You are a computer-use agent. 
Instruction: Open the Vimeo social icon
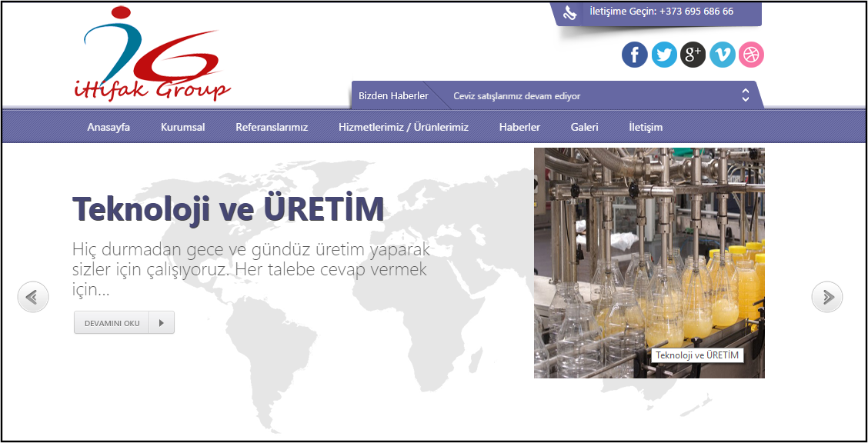click(x=723, y=55)
